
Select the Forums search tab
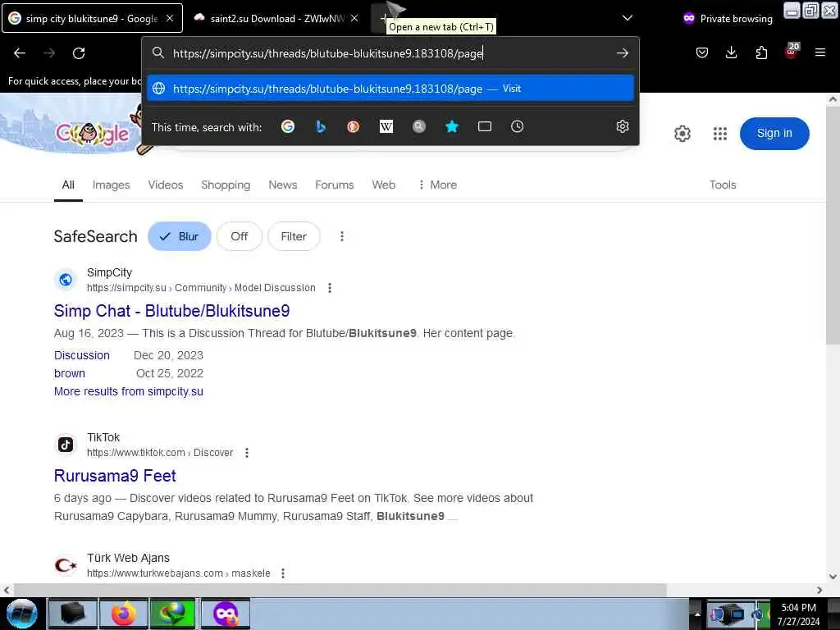(335, 185)
